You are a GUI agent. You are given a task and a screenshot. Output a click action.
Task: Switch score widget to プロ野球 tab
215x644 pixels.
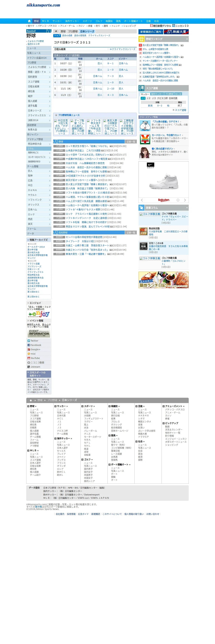pos(169,94)
